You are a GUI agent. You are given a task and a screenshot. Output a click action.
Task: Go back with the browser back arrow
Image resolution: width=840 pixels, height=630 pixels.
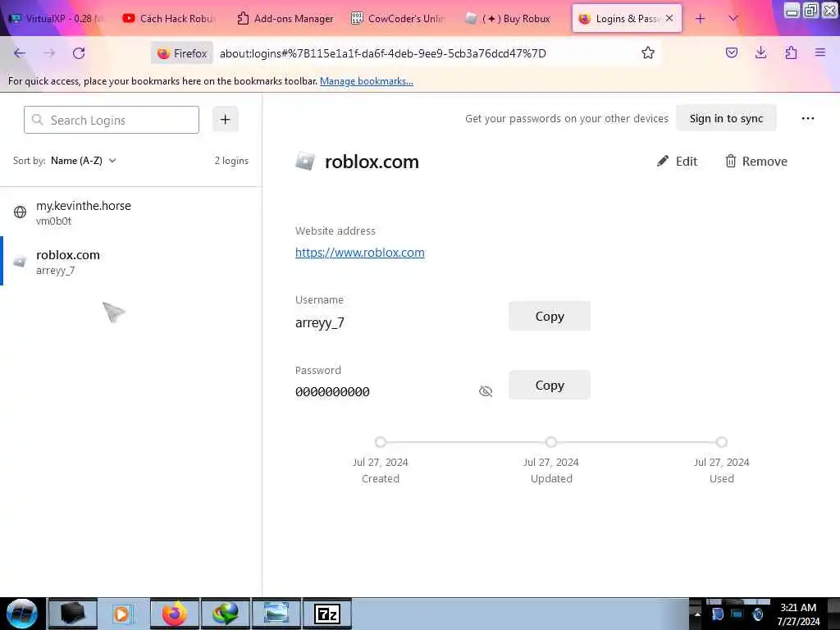20,53
